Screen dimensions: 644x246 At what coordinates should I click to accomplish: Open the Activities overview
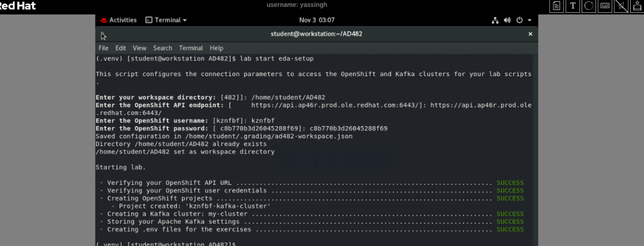coord(118,20)
